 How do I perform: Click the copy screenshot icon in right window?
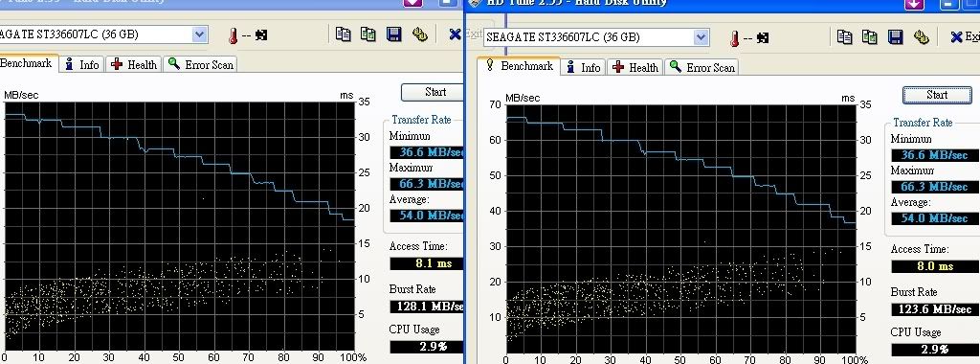870,37
